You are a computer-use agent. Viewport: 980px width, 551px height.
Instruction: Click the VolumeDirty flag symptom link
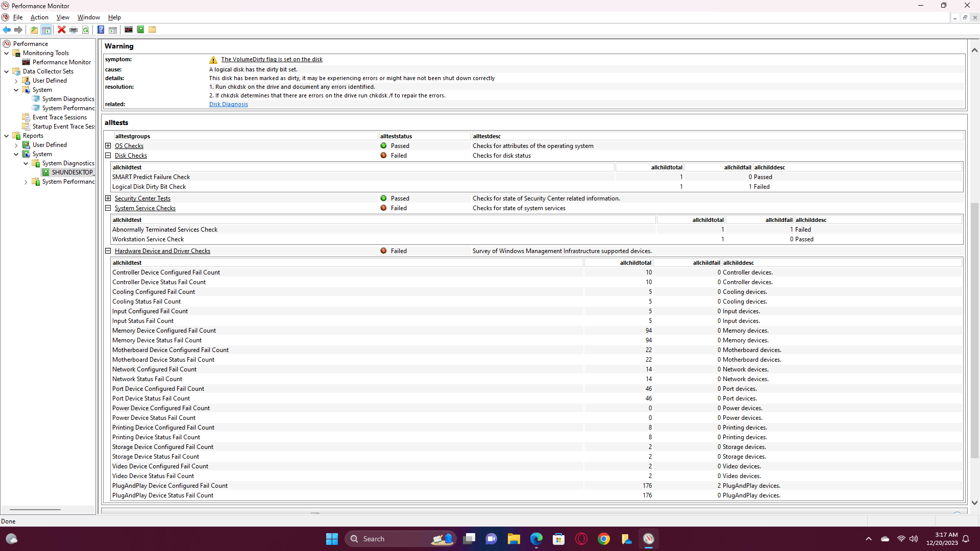(272, 60)
